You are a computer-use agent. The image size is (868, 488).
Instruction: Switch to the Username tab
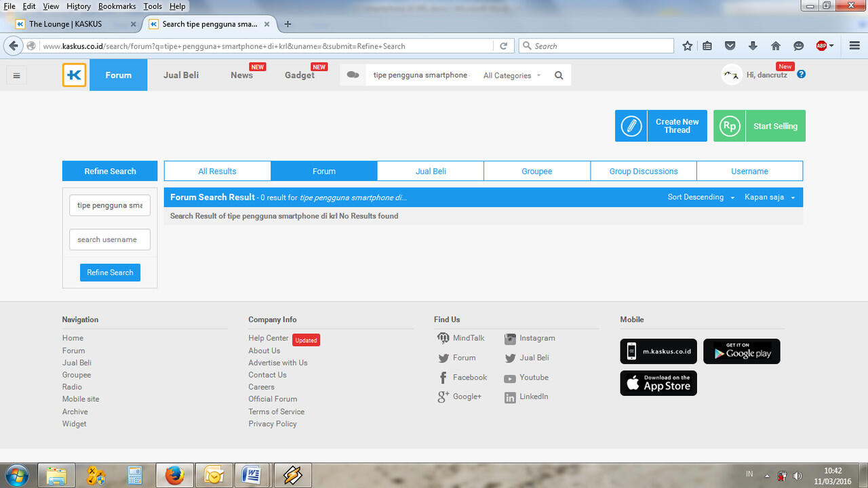[x=750, y=171]
